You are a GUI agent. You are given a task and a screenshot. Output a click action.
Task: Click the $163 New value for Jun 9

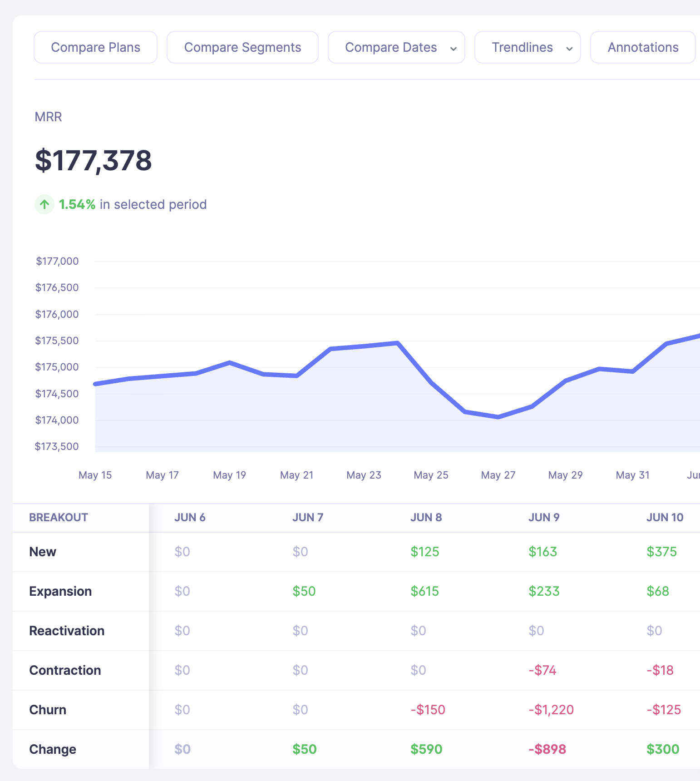543,552
